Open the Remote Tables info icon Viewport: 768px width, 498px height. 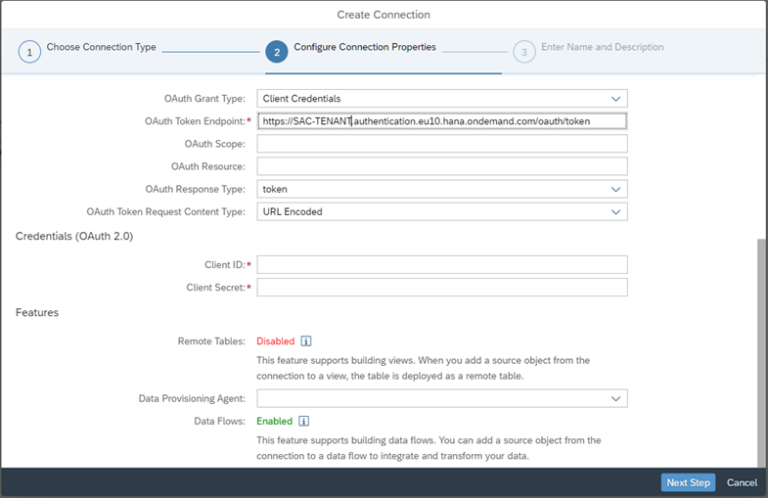point(306,341)
